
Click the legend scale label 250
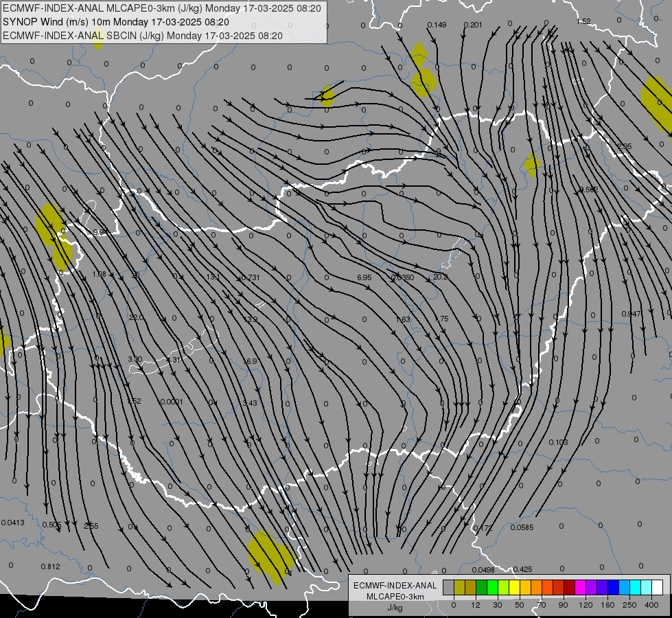(629, 605)
